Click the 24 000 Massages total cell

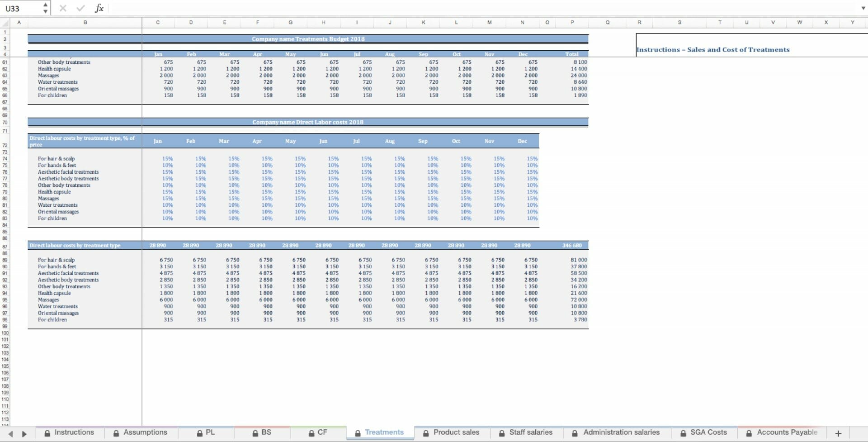click(579, 76)
